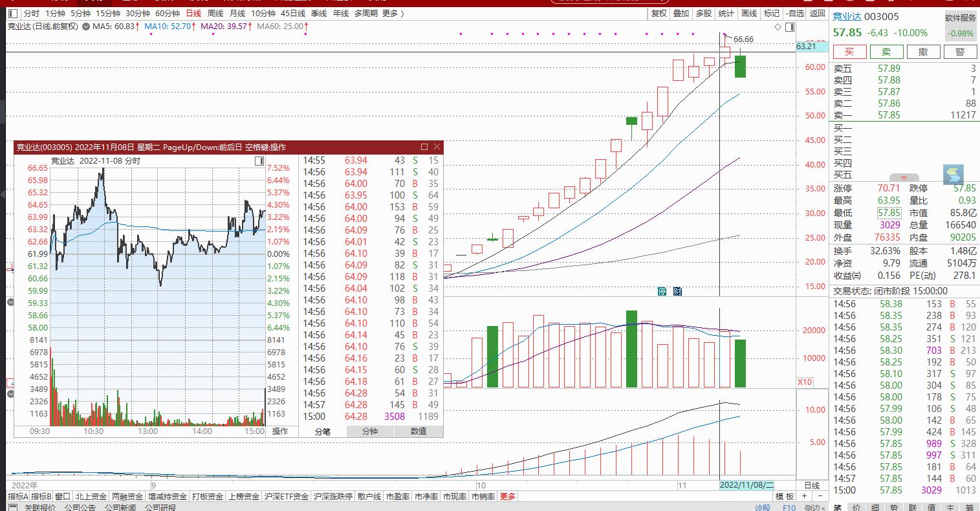
Task: Toggle 自选 to add stock to watchlist
Action: [795, 13]
